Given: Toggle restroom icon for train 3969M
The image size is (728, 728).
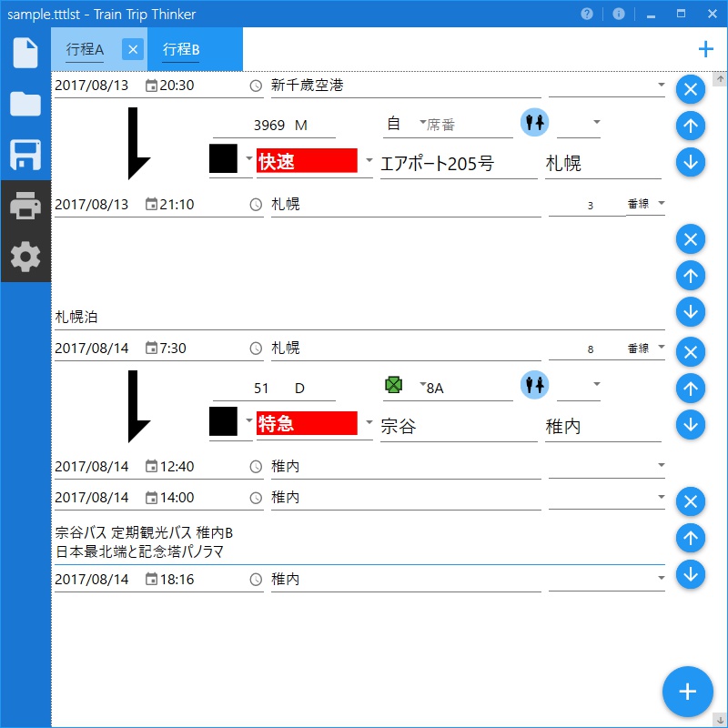Looking at the screenshot, I should [x=534, y=123].
